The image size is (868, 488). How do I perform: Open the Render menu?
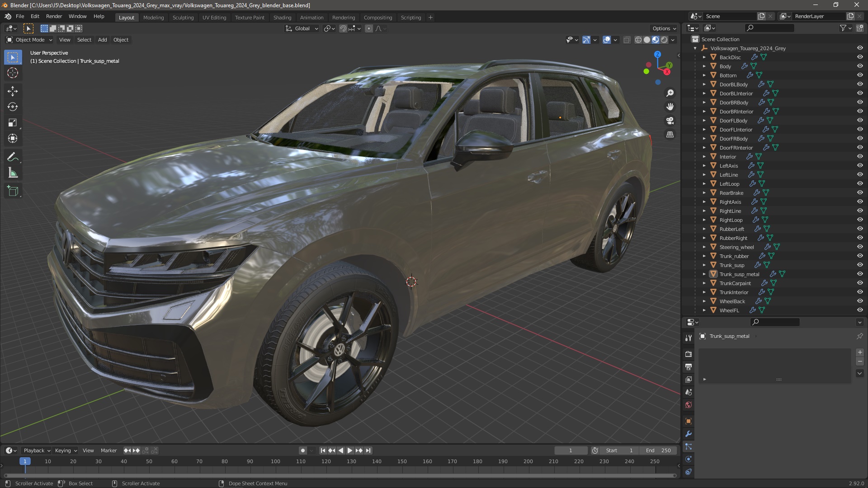click(54, 16)
